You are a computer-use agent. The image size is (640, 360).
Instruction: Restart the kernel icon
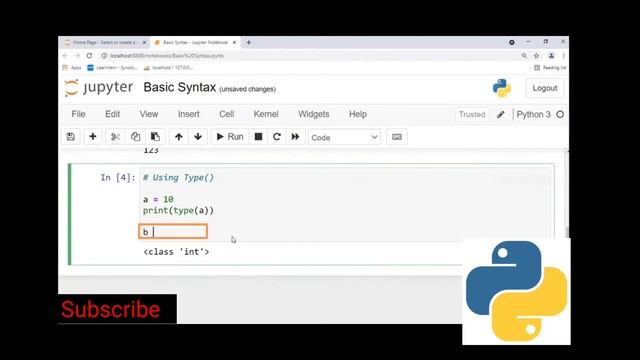[x=277, y=137]
